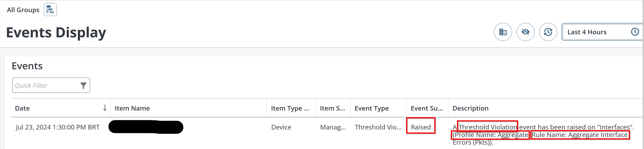The height and width of the screenshot is (149, 644).
Task: Click the clock icon in time range box
Action: tap(635, 32)
